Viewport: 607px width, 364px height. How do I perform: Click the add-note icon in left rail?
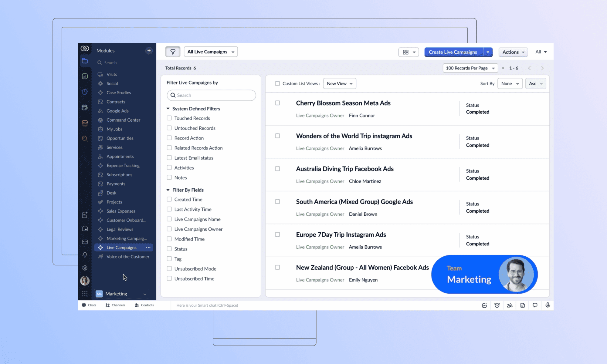tap(85, 215)
